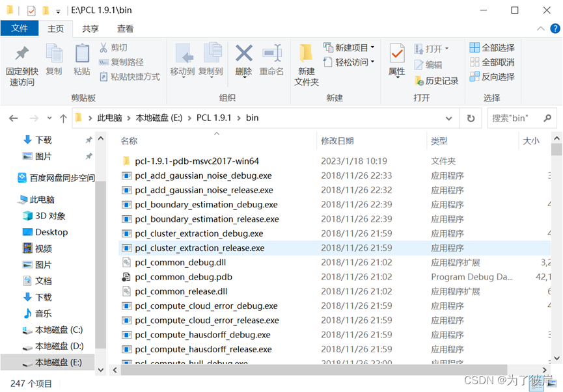The height and width of the screenshot is (392, 563).
Task: Click 本地磁盘 (E:) in the address breadcrumb
Action: [159, 118]
